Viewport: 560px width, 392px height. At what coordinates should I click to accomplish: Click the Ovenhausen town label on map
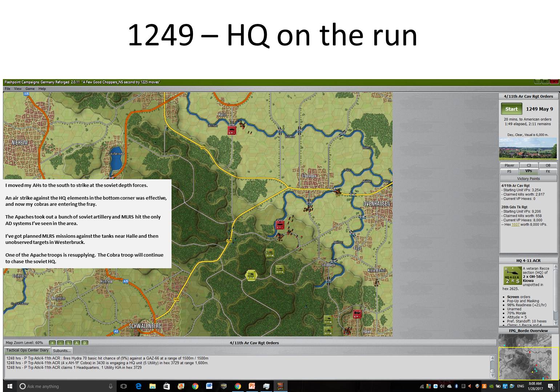(376, 204)
